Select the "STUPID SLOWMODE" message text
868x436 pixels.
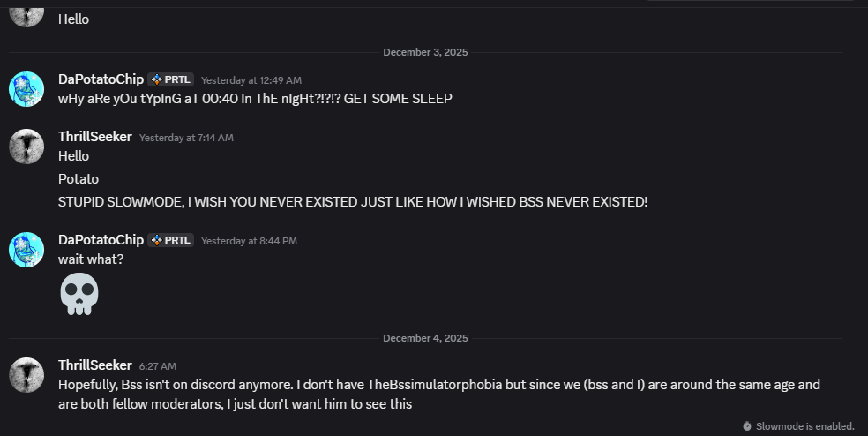(x=353, y=201)
